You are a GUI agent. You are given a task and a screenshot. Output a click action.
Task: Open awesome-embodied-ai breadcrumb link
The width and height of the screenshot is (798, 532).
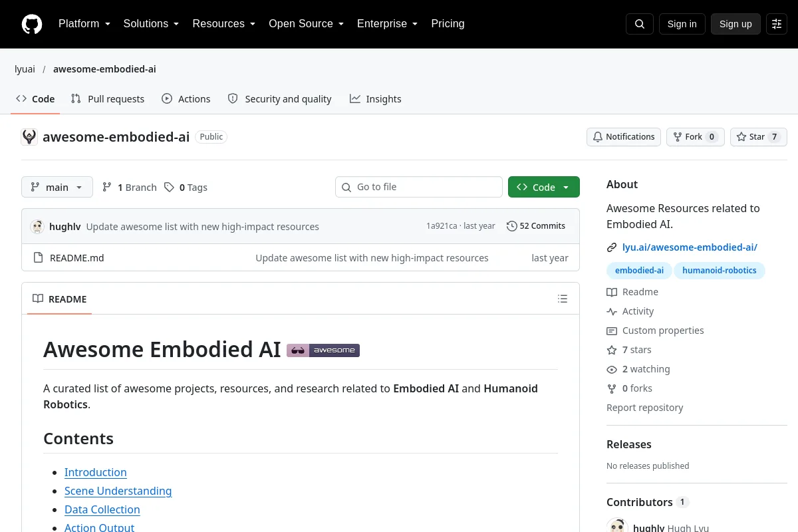tap(104, 69)
